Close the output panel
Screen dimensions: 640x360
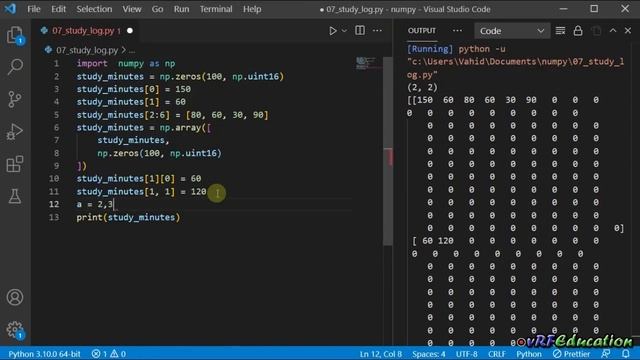click(x=628, y=31)
